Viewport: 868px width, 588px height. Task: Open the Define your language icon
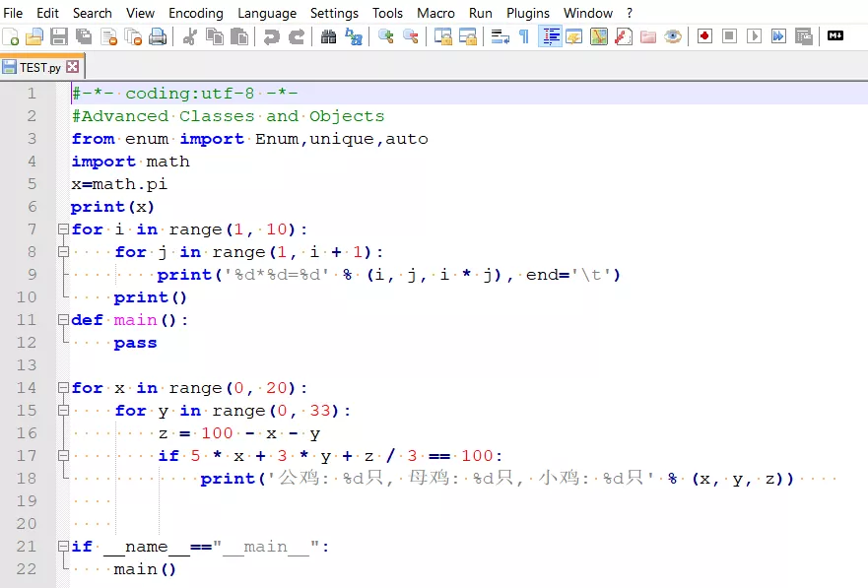tap(574, 37)
